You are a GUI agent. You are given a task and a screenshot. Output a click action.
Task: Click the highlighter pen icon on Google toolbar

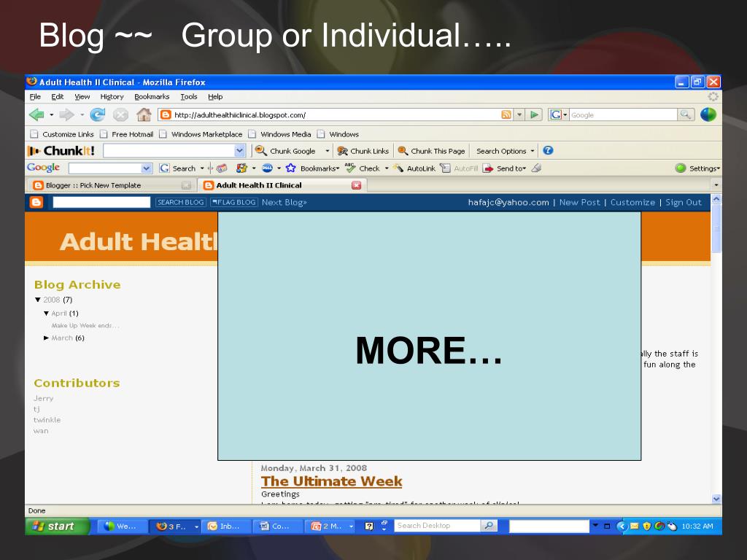[536, 168]
